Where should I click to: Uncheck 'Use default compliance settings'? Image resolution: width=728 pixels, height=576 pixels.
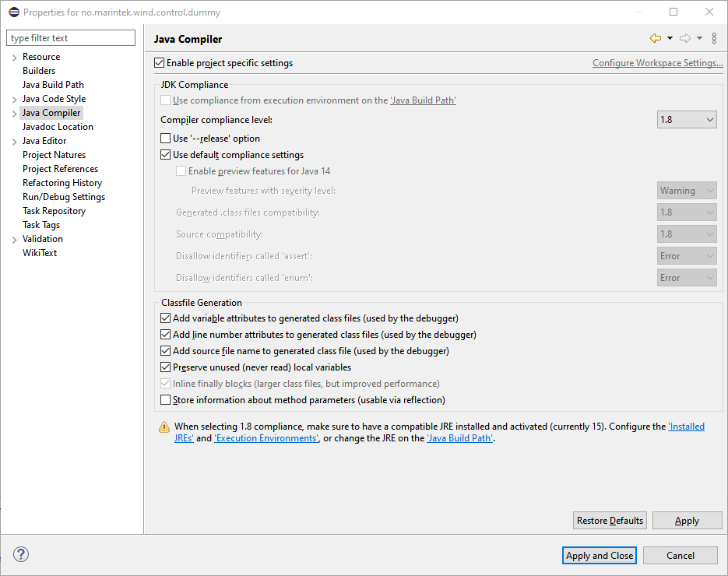click(x=165, y=154)
